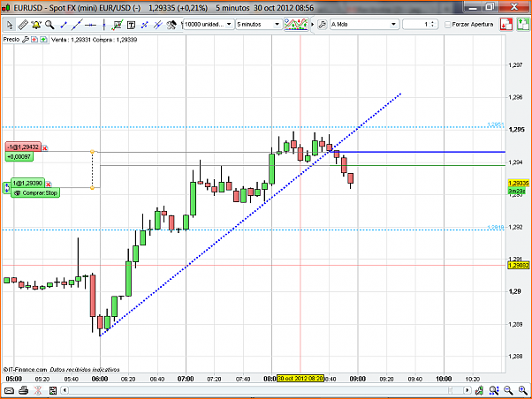
Task: Enable the Forzar Apertura checkbox
Action: pyautogui.click(x=448, y=25)
